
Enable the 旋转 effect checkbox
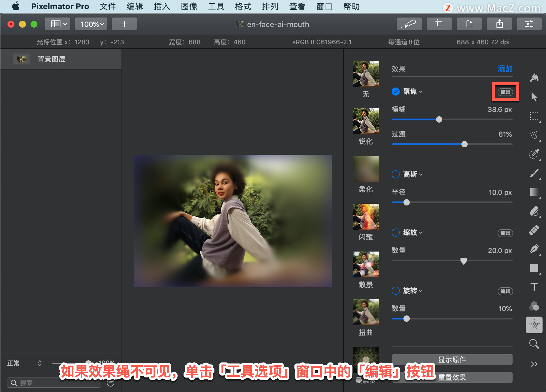point(396,291)
